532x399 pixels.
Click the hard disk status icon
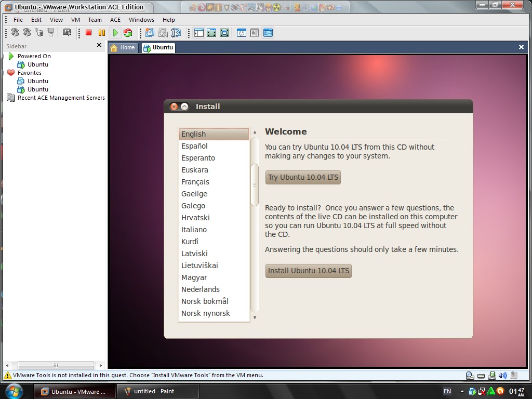point(481,376)
